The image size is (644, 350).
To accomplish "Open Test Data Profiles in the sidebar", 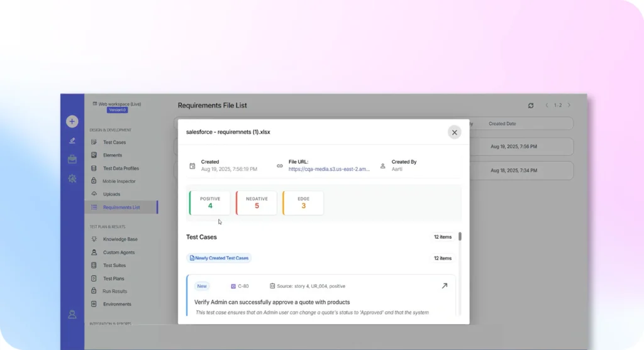I will pos(121,168).
